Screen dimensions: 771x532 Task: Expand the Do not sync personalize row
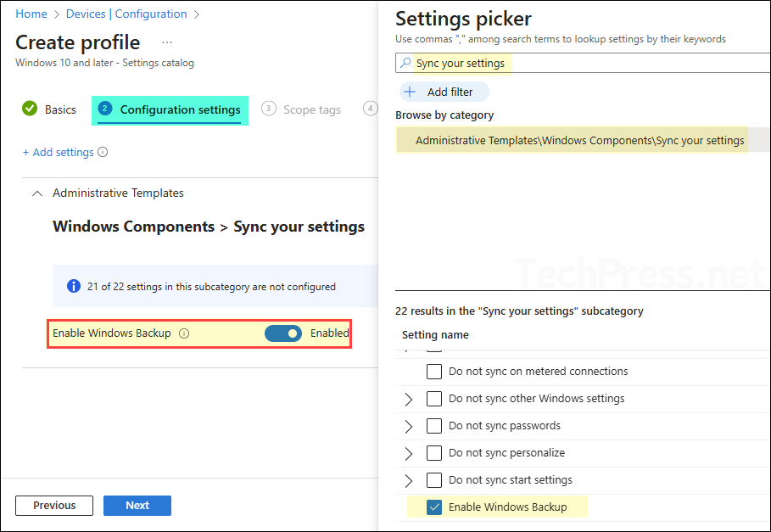click(408, 453)
